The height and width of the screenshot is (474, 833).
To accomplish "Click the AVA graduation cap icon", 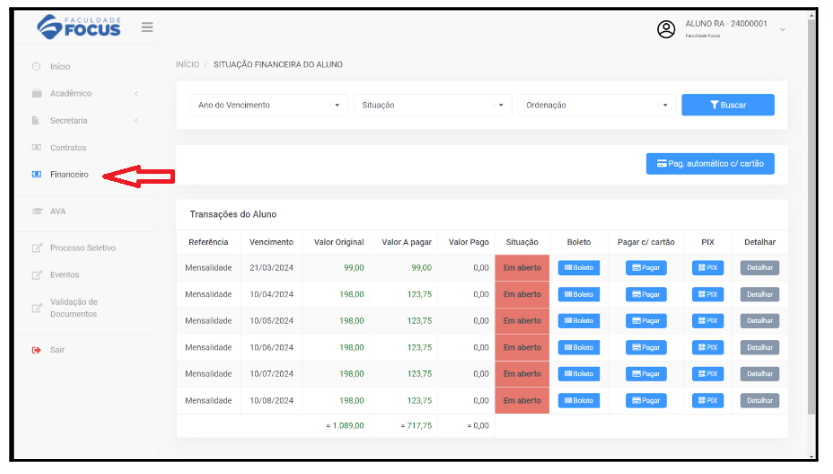I will coord(36,212).
